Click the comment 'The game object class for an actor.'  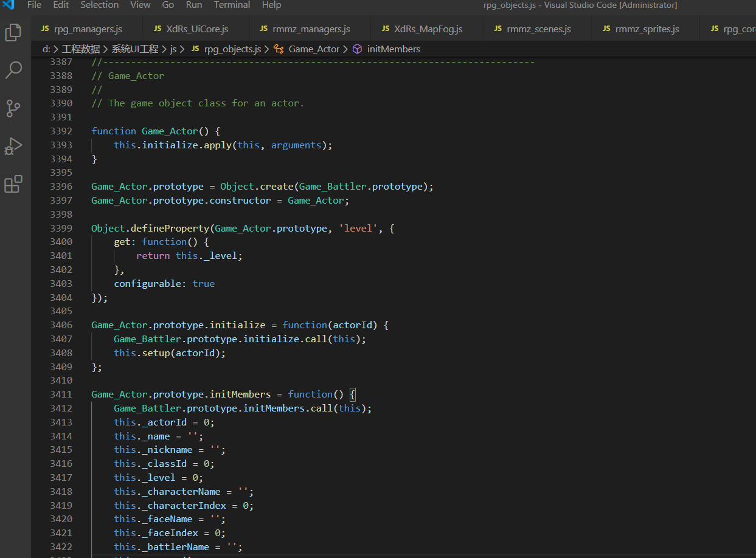coord(206,103)
